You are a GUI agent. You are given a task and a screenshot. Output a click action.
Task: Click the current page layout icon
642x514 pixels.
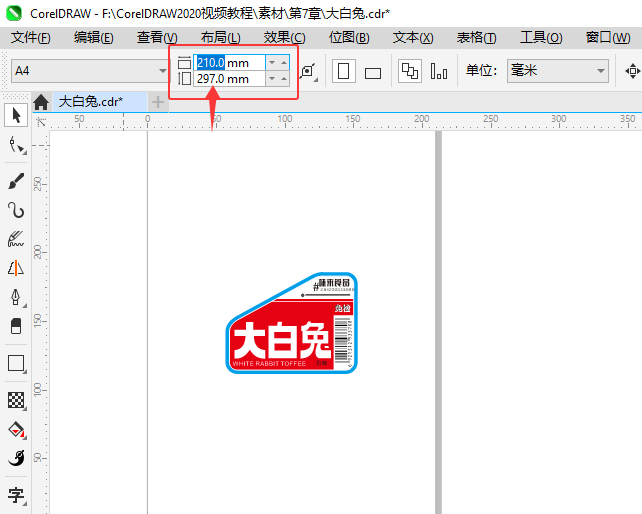[x=439, y=71]
